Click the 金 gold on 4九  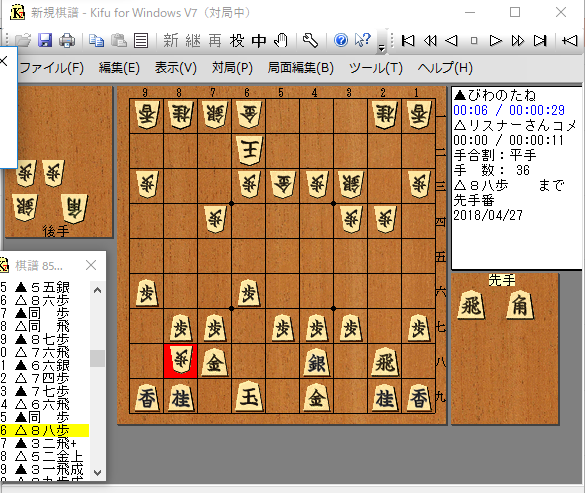pos(316,397)
